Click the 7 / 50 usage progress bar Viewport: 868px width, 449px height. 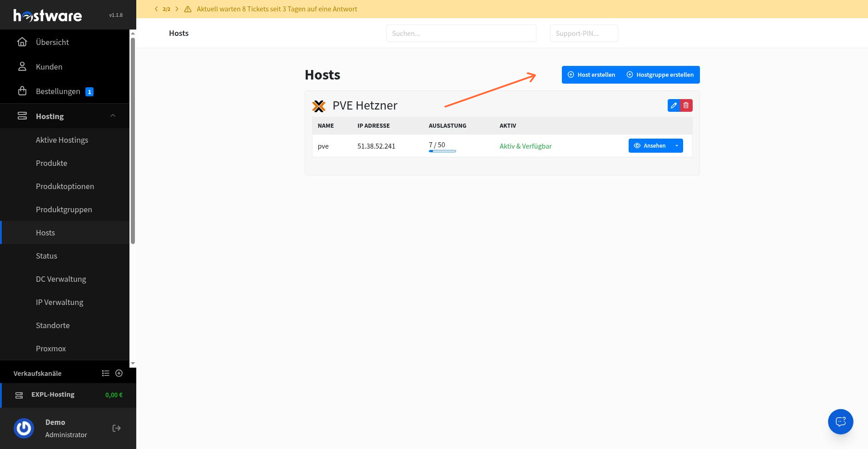click(442, 151)
